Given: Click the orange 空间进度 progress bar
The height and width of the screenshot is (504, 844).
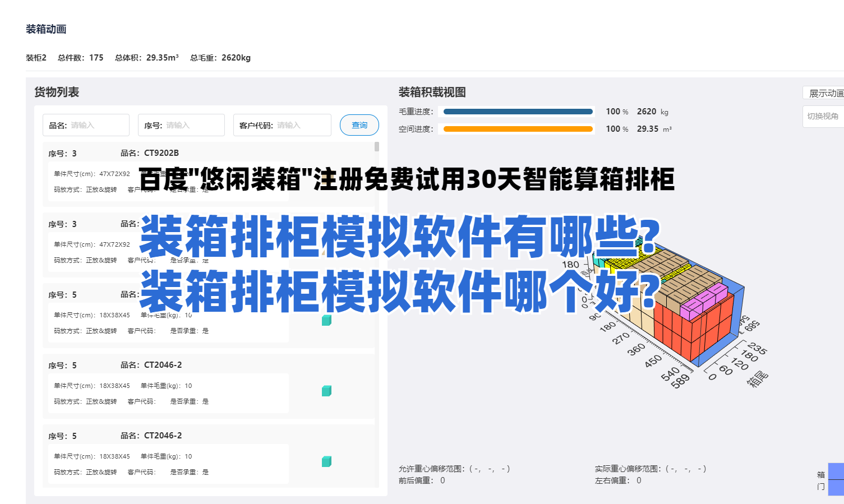Looking at the screenshot, I should click(x=518, y=129).
